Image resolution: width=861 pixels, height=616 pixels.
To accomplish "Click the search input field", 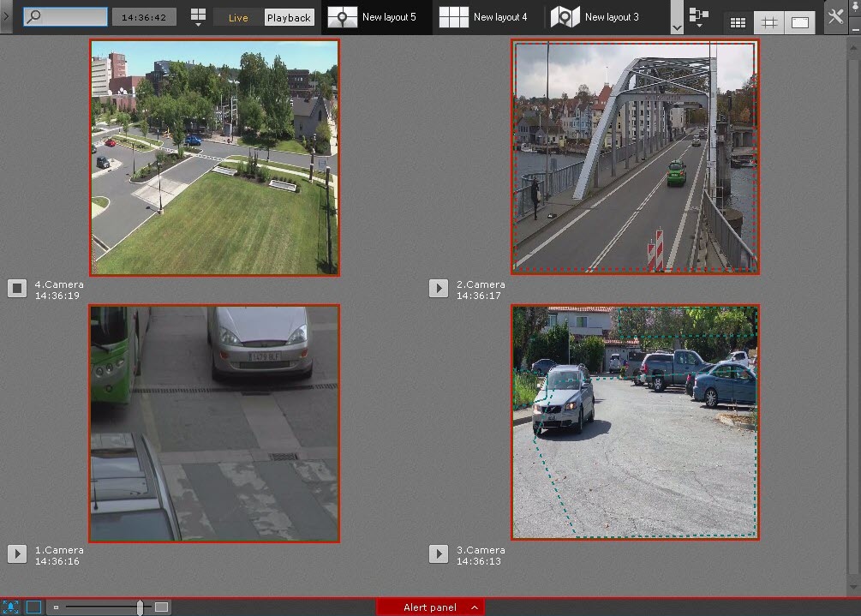I will (x=66, y=17).
